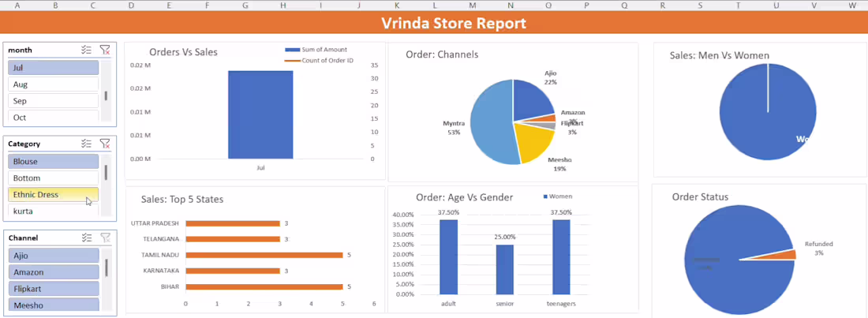The image size is (868, 318).
Task: Select Sep in the month slicer
Action: pos(53,101)
